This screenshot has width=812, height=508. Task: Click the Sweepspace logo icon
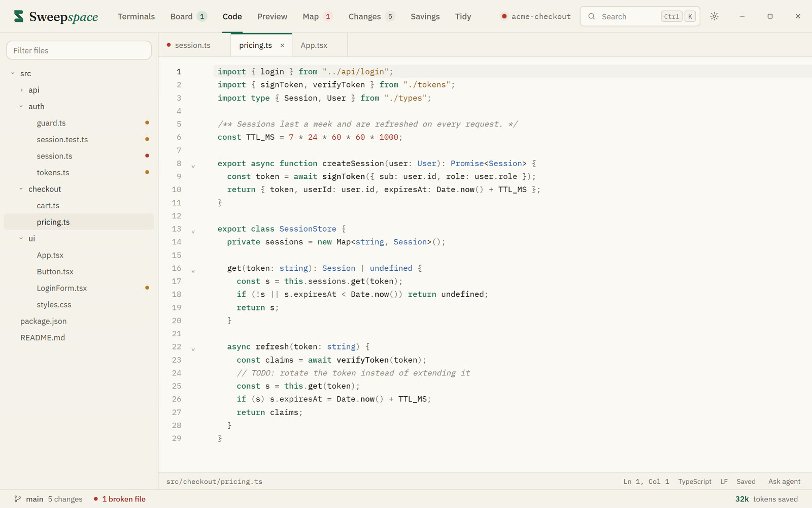coord(19,16)
